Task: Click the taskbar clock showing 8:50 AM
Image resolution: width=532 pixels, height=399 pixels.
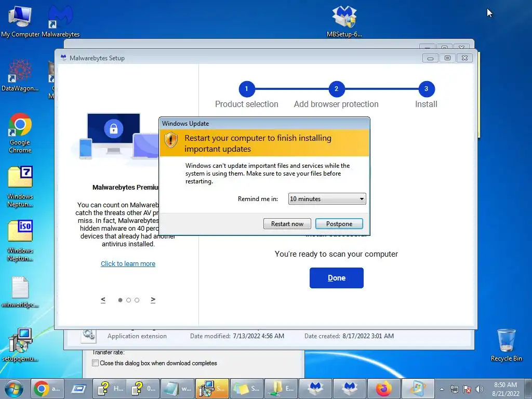Action: (506, 389)
